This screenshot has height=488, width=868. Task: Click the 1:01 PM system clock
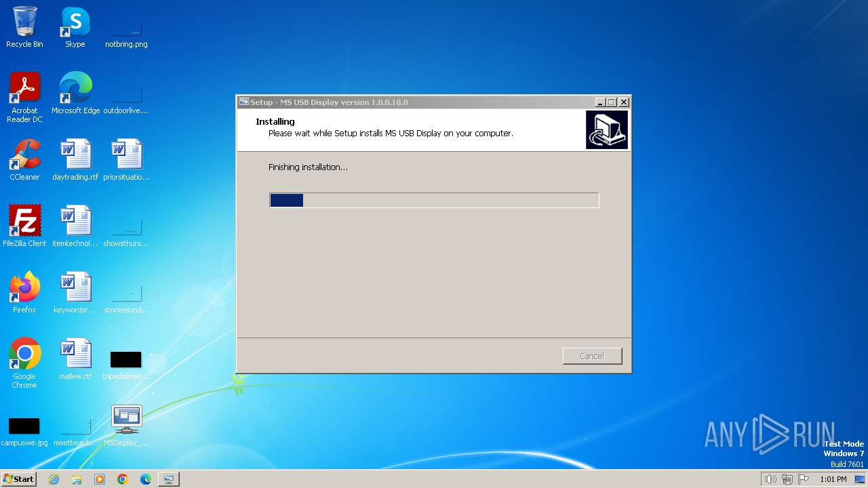(x=833, y=479)
